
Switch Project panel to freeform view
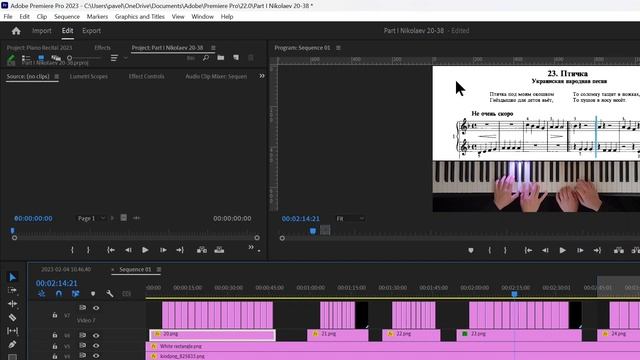[x=56, y=58]
